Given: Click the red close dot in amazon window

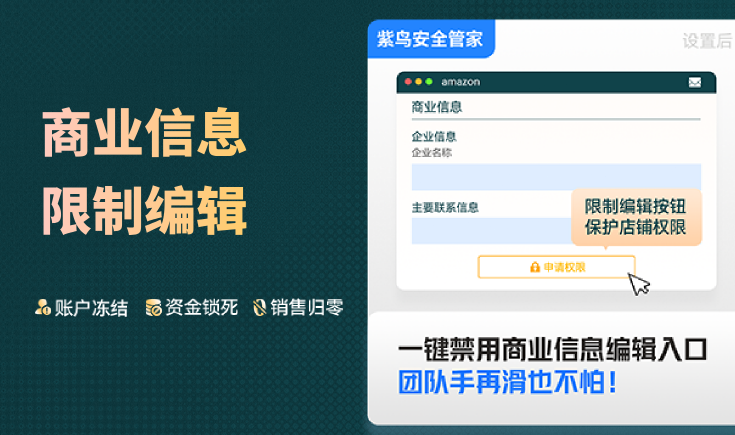Looking at the screenshot, I should click(408, 82).
